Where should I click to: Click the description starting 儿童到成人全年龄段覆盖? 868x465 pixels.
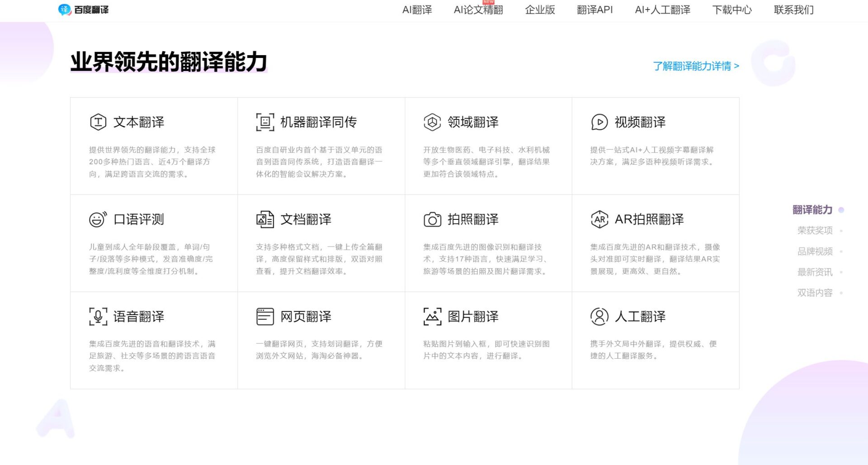(x=151, y=259)
